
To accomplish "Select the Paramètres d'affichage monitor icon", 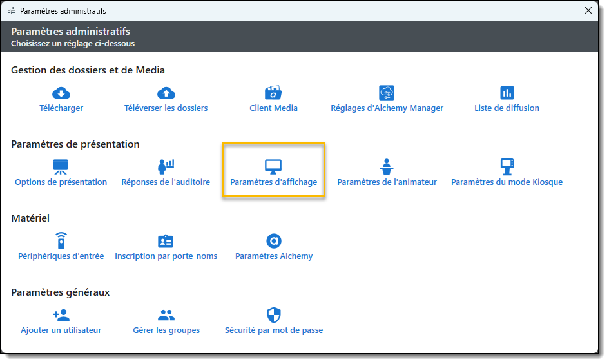I will click(x=273, y=167).
